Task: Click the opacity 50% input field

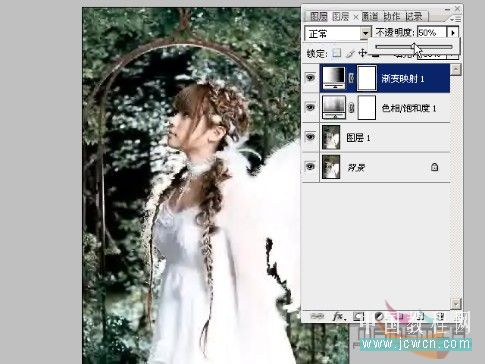Action: pyautogui.click(x=431, y=33)
